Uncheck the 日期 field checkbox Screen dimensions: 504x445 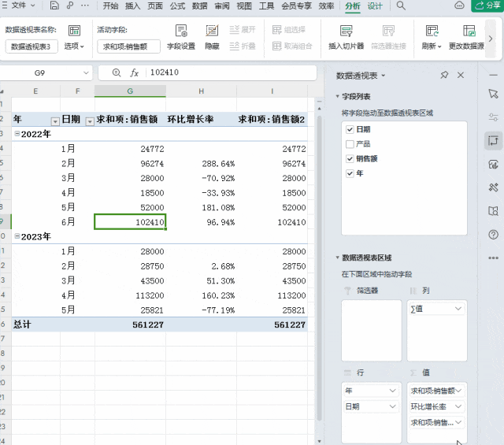click(x=350, y=129)
